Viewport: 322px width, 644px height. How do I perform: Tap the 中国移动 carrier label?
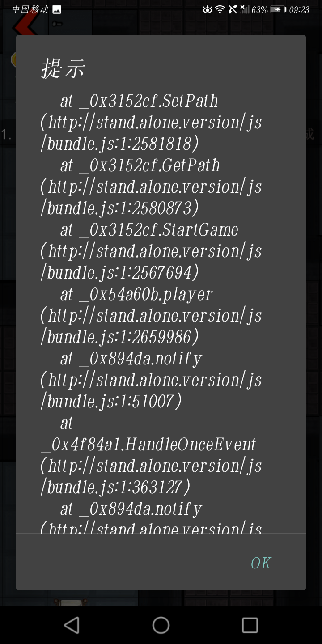pos(30,9)
